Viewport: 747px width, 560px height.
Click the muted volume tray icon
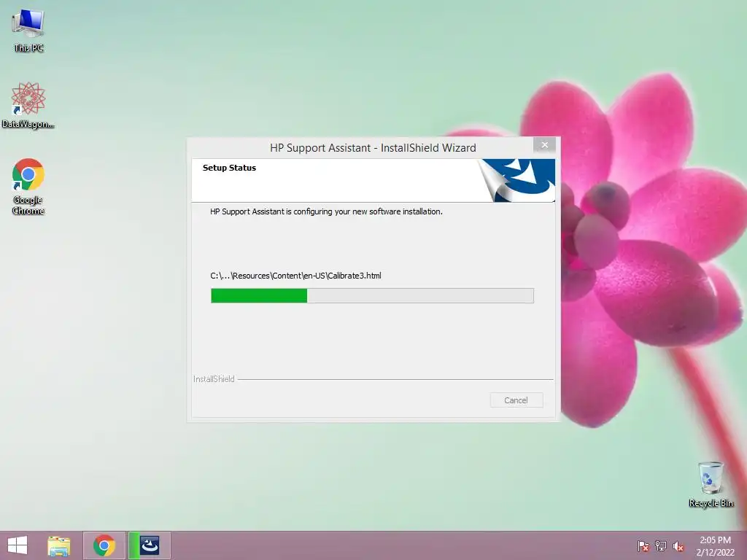pyautogui.click(x=678, y=545)
